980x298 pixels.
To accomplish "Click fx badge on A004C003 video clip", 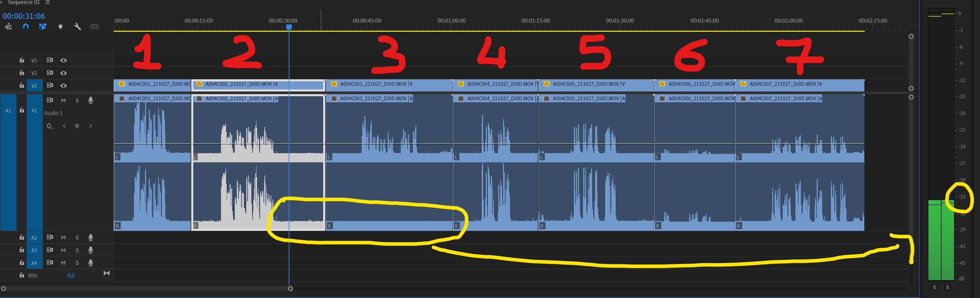I will (x=334, y=84).
